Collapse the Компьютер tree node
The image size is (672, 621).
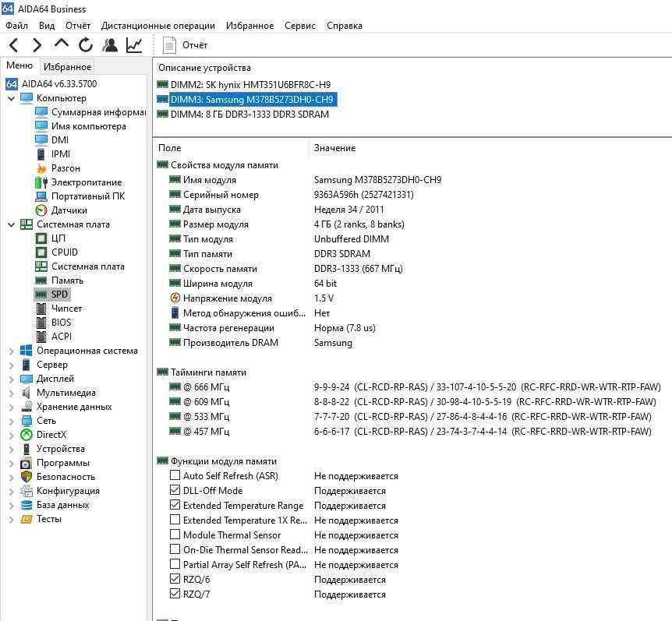click(11, 98)
